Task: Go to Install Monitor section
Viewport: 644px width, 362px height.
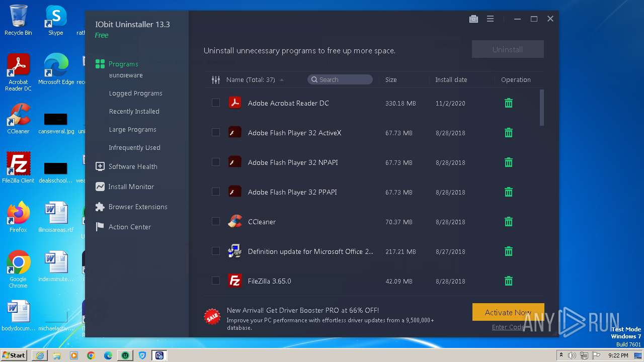Action: pos(131,187)
